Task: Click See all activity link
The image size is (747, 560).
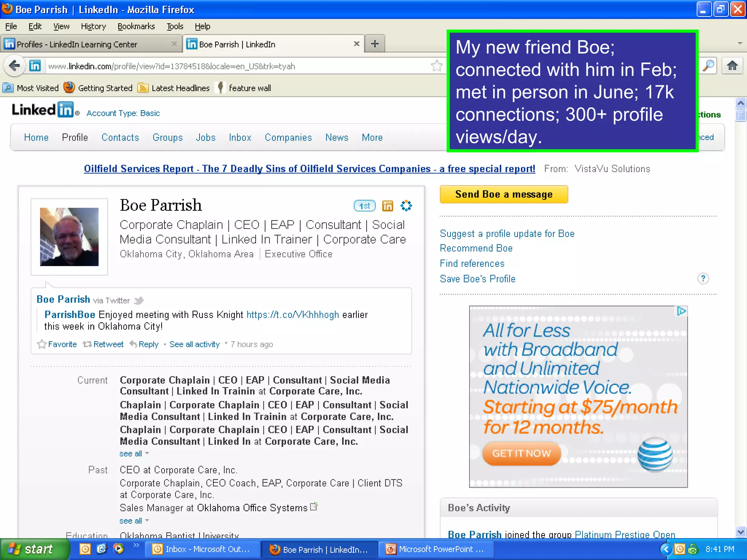Action: (194, 344)
